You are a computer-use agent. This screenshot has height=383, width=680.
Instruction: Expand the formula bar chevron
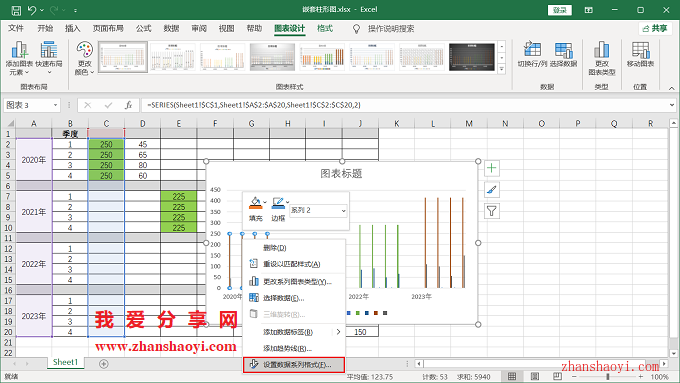pos(672,105)
